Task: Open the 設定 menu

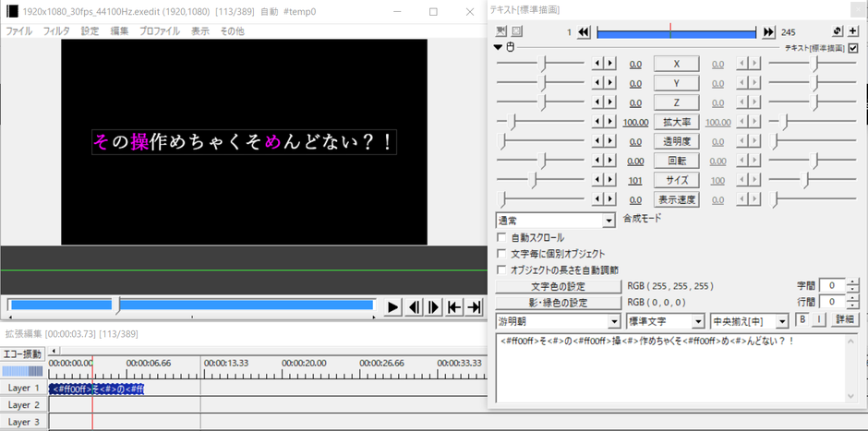Action: [x=90, y=31]
